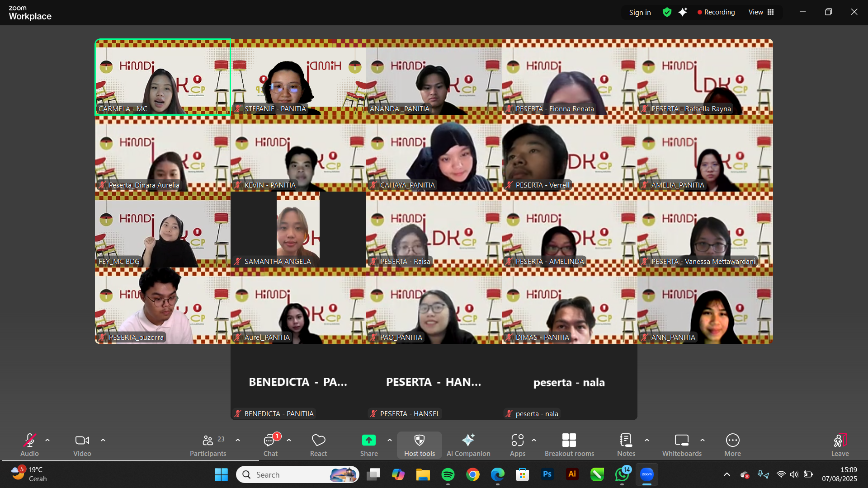
Task: Open Microsoft Edge from the taskbar
Action: (x=498, y=474)
